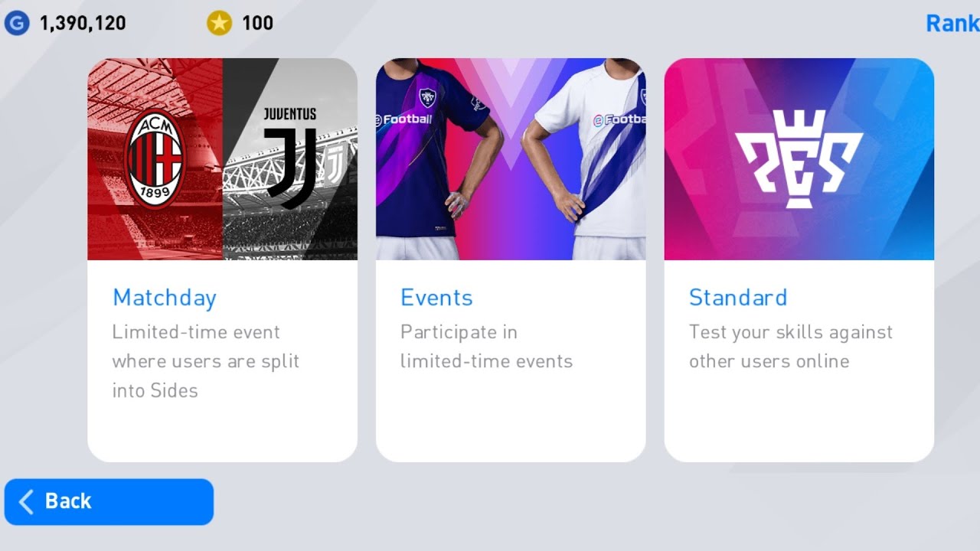The image size is (980, 551).
Task: Open the Rank link
Action: point(952,23)
